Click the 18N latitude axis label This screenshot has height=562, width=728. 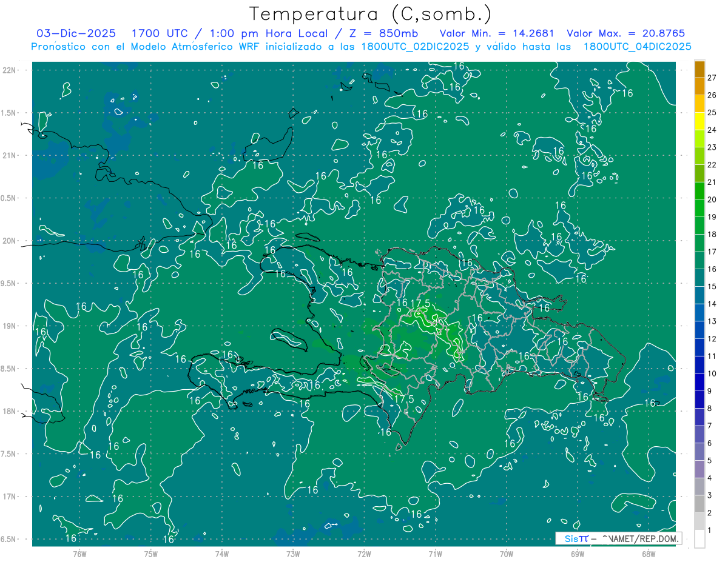[9, 411]
